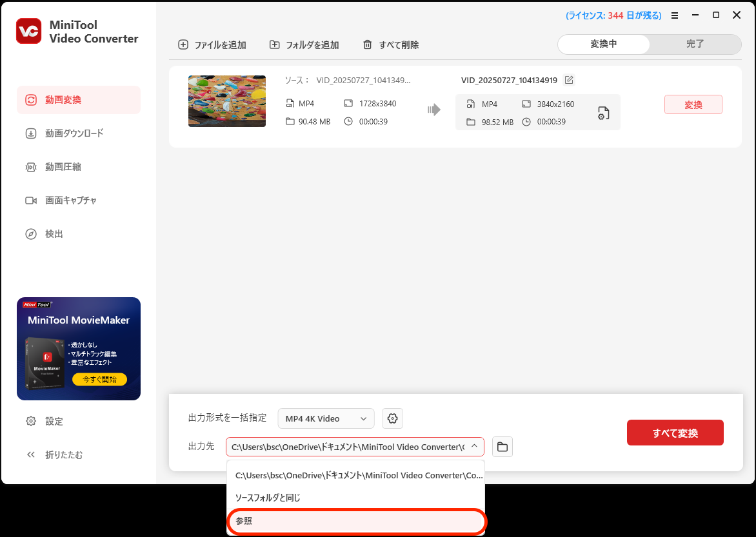Open the MP4 4K Video format dropdown

tap(326, 418)
